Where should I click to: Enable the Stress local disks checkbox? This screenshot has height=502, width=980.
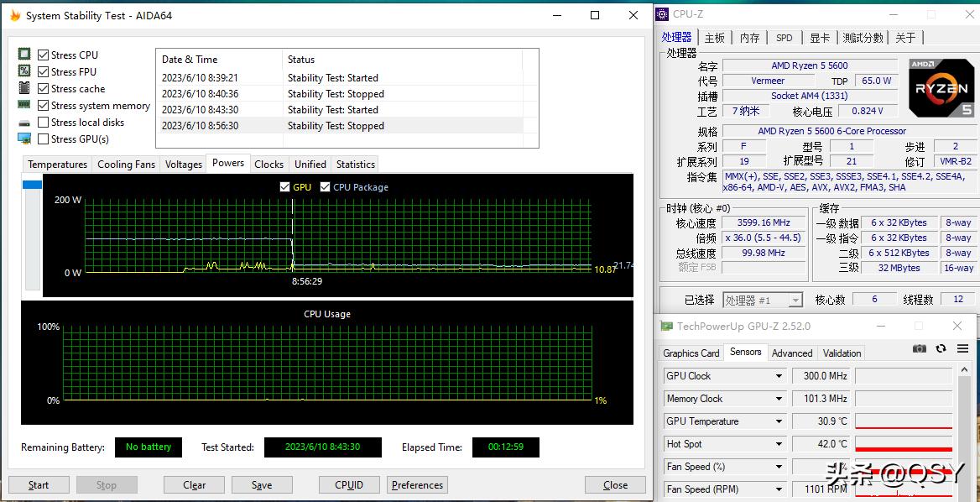(44, 123)
